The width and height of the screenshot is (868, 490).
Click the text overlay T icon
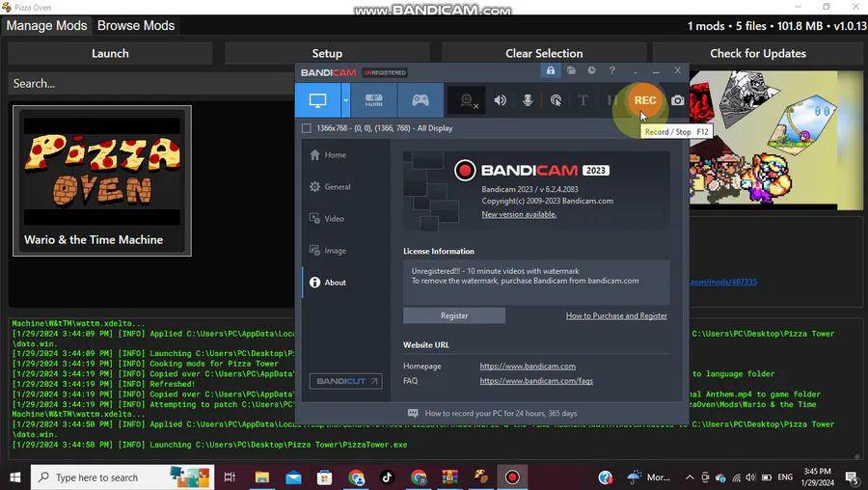click(x=583, y=100)
